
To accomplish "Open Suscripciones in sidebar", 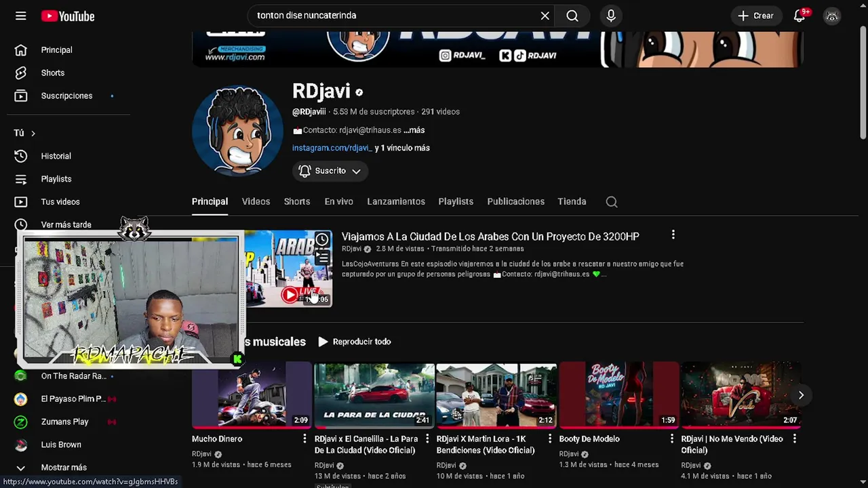I will pyautogui.click(x=66, y=96).
